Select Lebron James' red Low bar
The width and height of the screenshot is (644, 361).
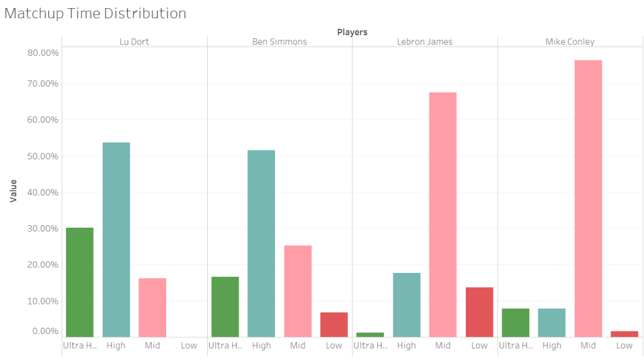pos(479,311)
